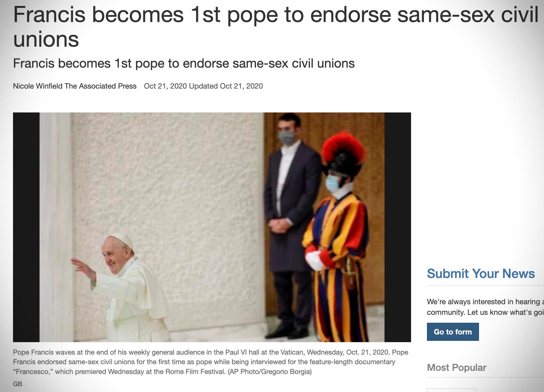Click the smaller subheadline below the main title
This screenshot has width=544, height=392.
click(x=184, y=63)
